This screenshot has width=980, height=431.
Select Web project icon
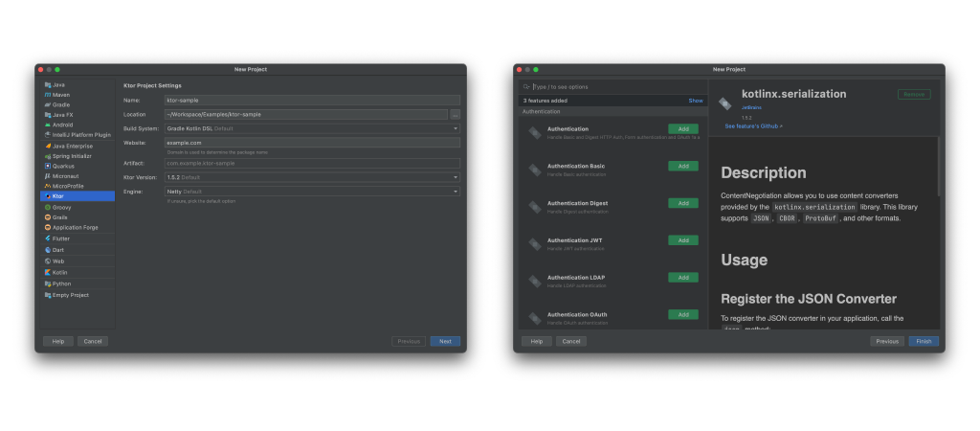click(48, 261)
